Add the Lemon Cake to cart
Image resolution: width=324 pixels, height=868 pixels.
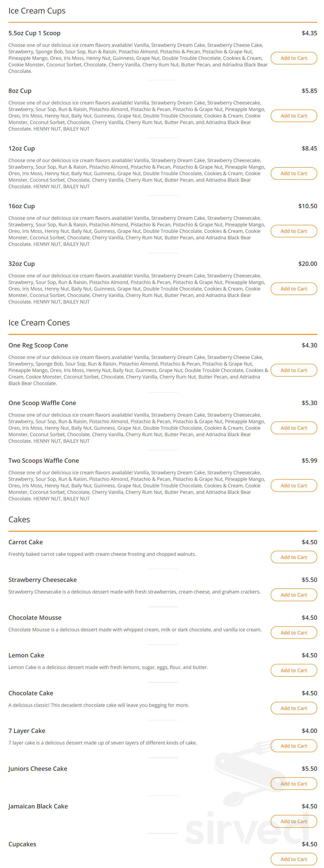(x=293, y=670)
